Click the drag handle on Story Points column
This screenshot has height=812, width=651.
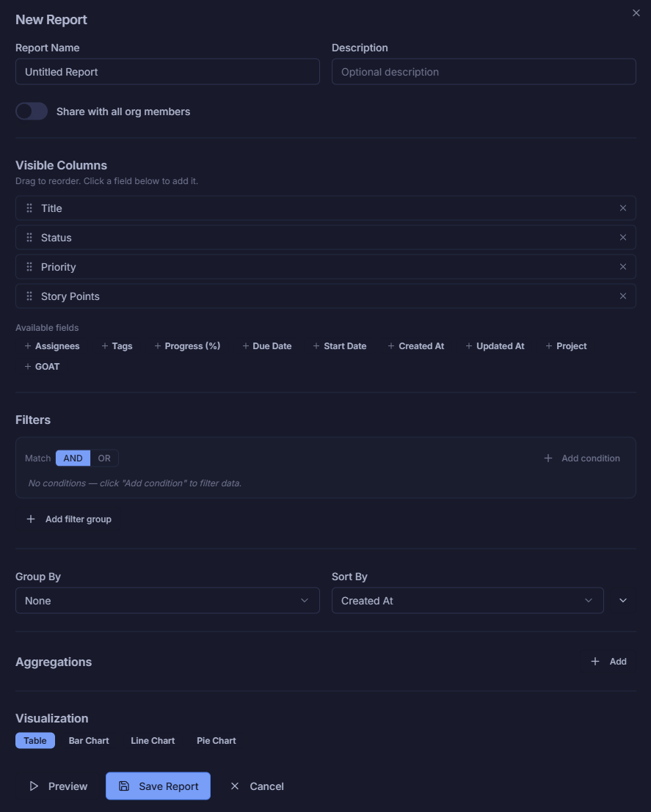29,296
